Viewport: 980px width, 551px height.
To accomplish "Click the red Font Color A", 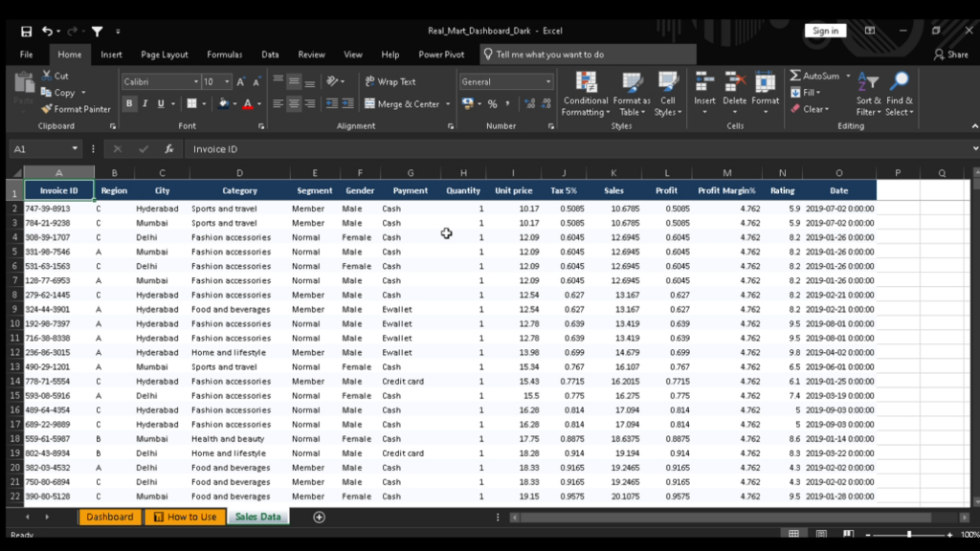I will (x=248, y=103).
